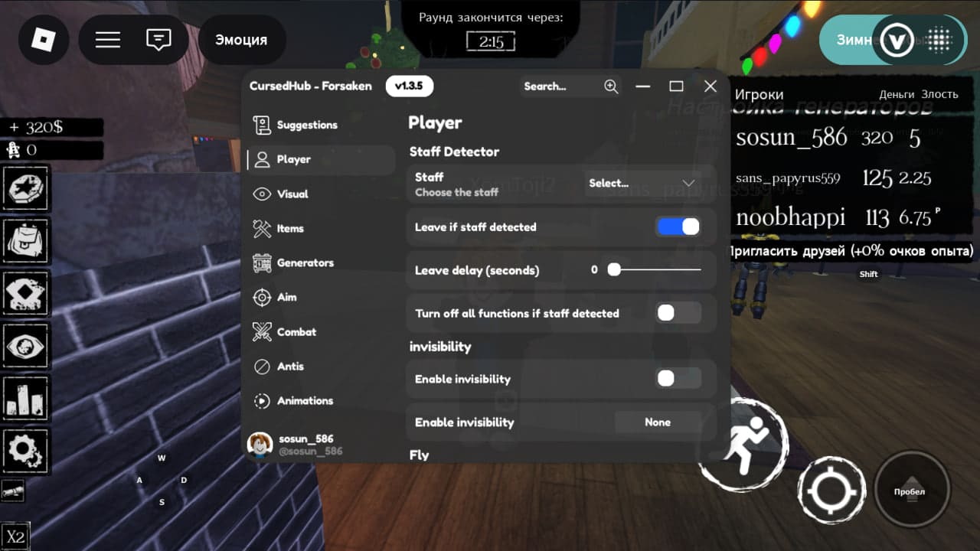Viewport: 980px width, 551px height.
Task: Go to the Animations section
Action: click(319, 400)
